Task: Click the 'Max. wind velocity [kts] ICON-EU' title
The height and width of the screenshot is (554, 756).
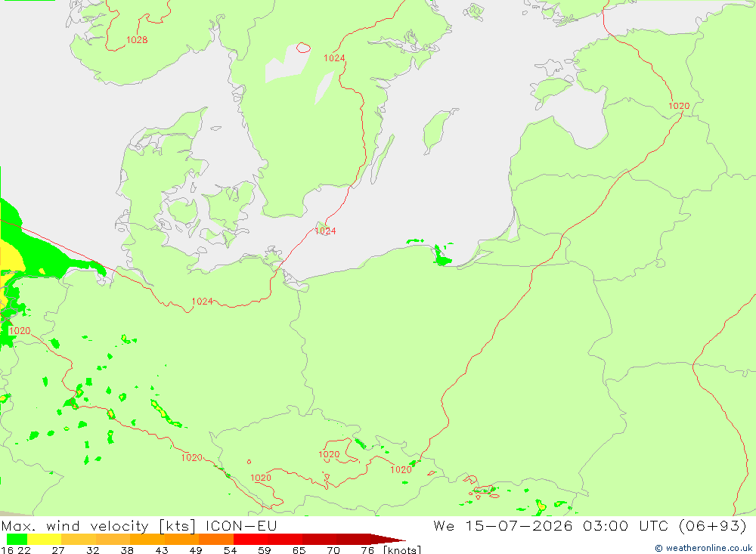Action: 139,525
